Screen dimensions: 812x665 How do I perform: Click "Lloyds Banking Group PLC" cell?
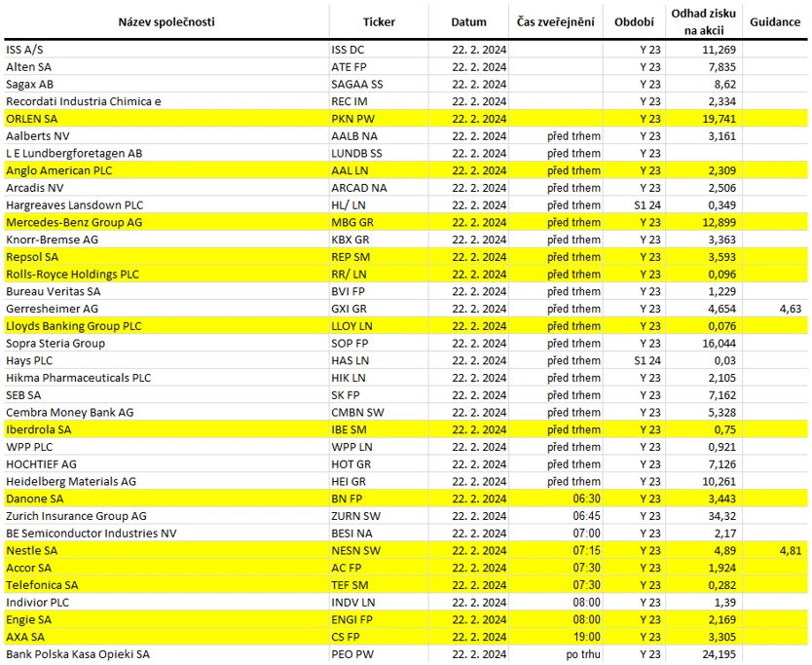pyautogui.click(x=74, y=326)
